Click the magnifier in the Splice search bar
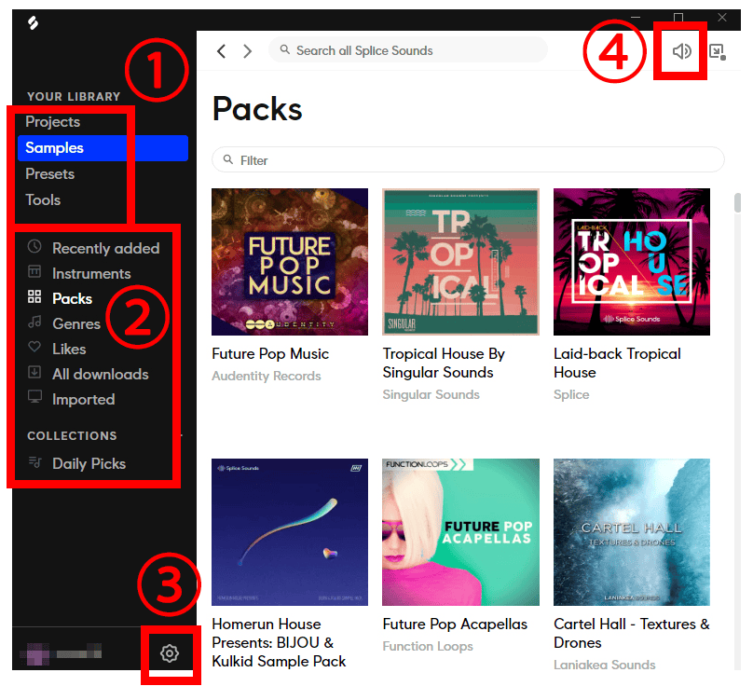The height and width of the screenshot is (700, 753). [x=285, y=49]
